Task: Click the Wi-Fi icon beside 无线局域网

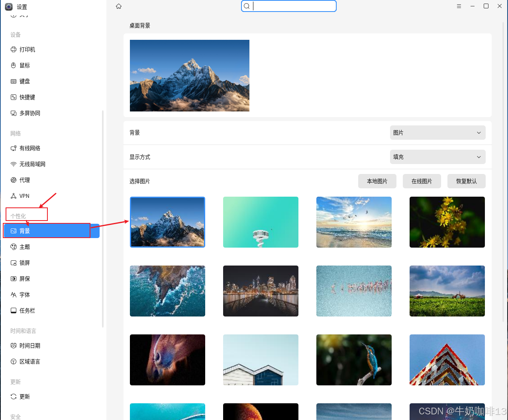Action: [x=14, y=164]
